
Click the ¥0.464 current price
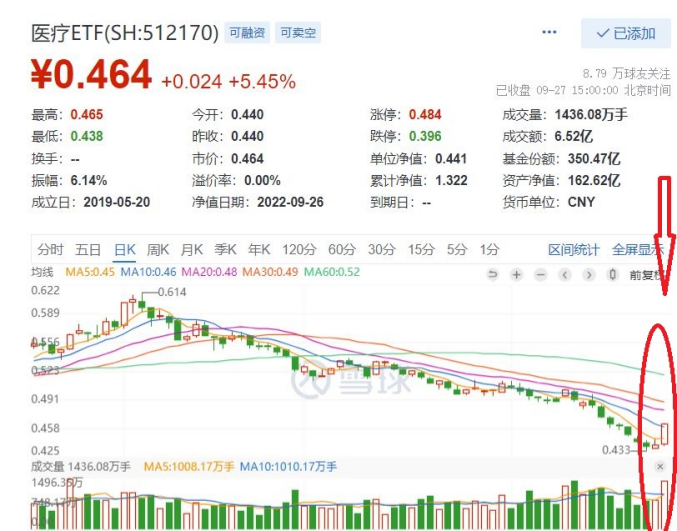point(91,74)
